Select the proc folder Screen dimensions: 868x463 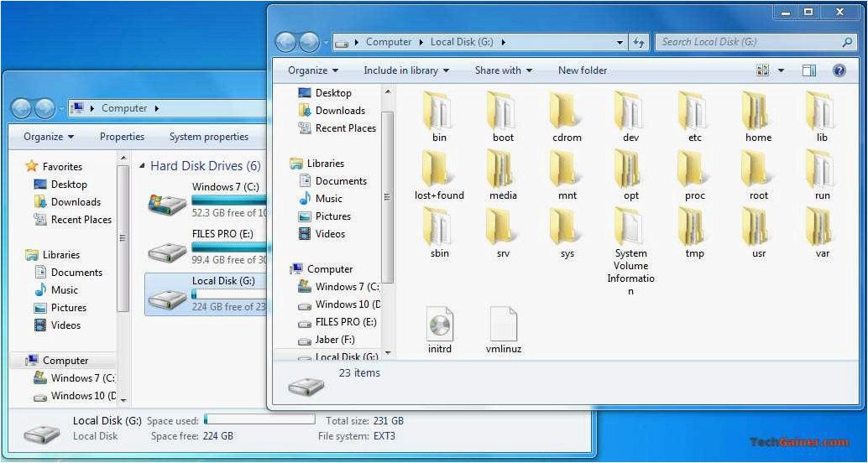(x=695, y=174)
